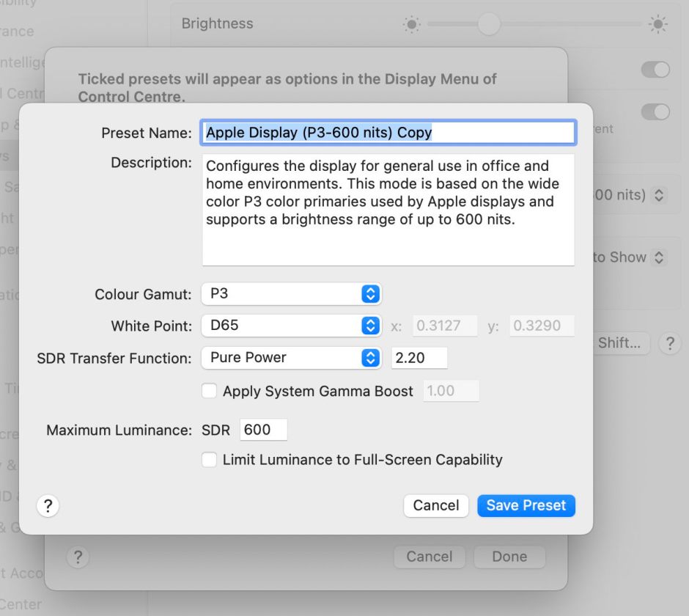Click Cancel in the presets list sheet
The height and width of the screenshot is (616, 689).
click(429, 557)
